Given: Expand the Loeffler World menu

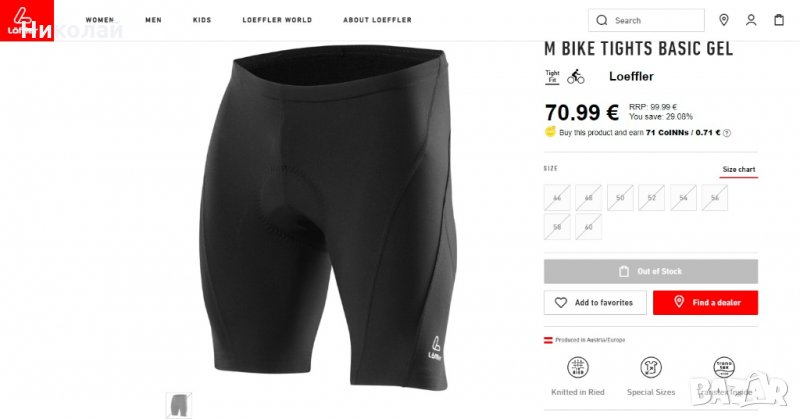Looking at the screenshot, I should 277,20.
